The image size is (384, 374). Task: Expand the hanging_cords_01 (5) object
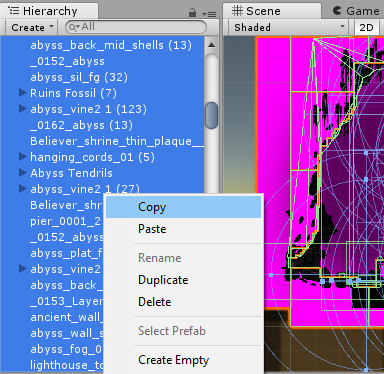click(x=22, y=157)
